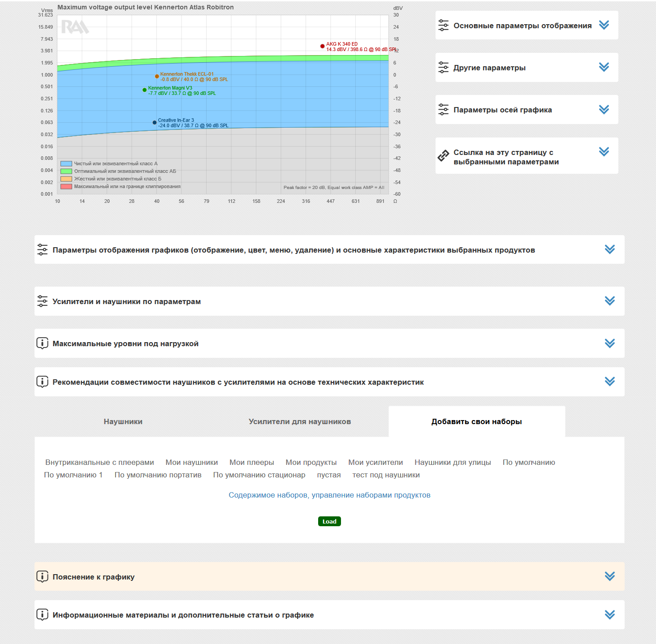Viewport: 656px width, 644px height.
Task: Expand Усилители и наушники по параметрам chevron
Action: (610, 301)
